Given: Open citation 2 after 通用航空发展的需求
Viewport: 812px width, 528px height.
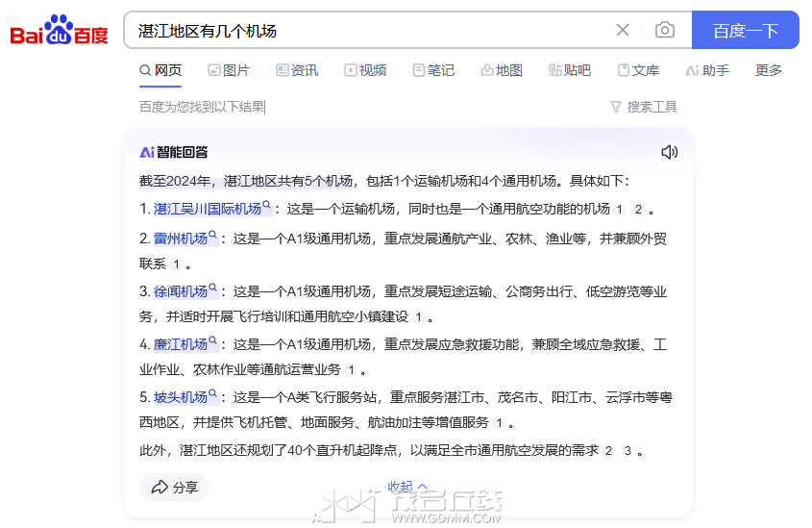Looking at the screenshot, I should [x=608, y=451].
